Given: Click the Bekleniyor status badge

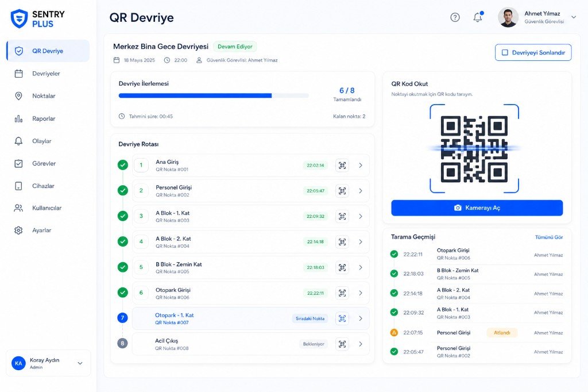Looking at the screenshot, I should (314, 344).
